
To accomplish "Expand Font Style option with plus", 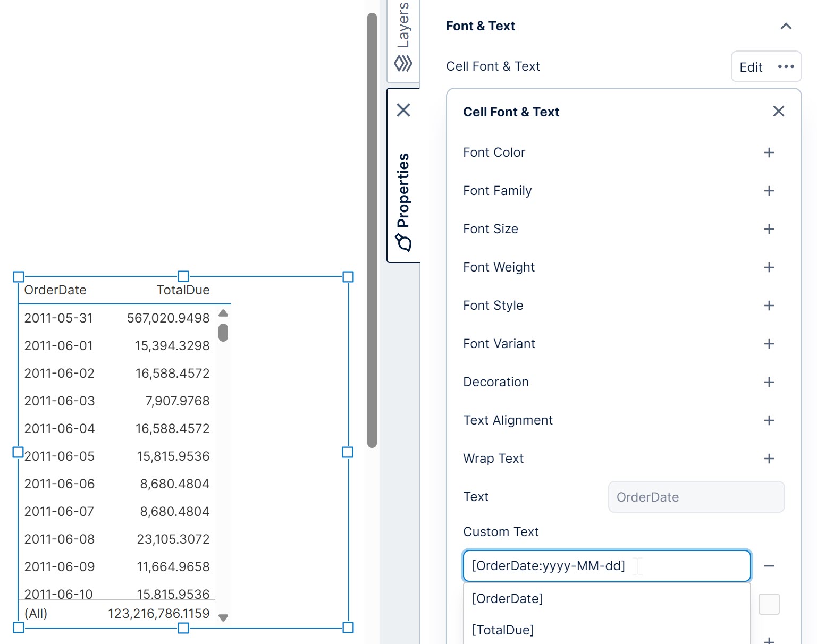I will click(769, 306).
